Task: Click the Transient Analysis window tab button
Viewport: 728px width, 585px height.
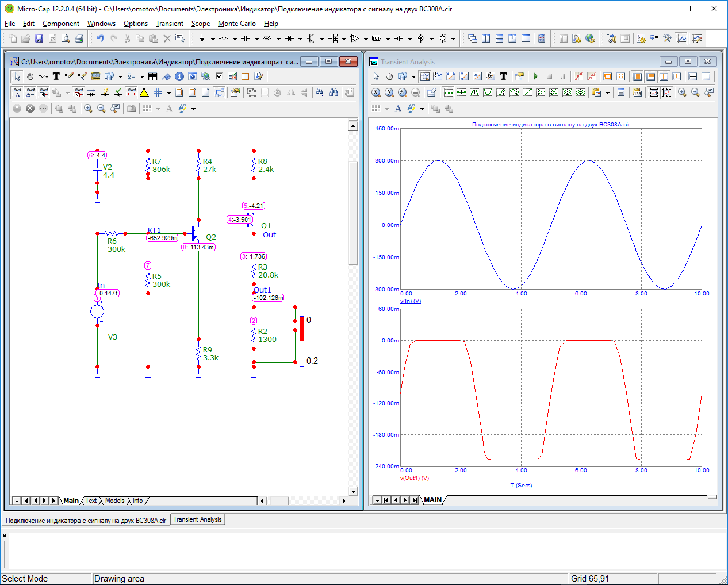Action: [197, 519]
